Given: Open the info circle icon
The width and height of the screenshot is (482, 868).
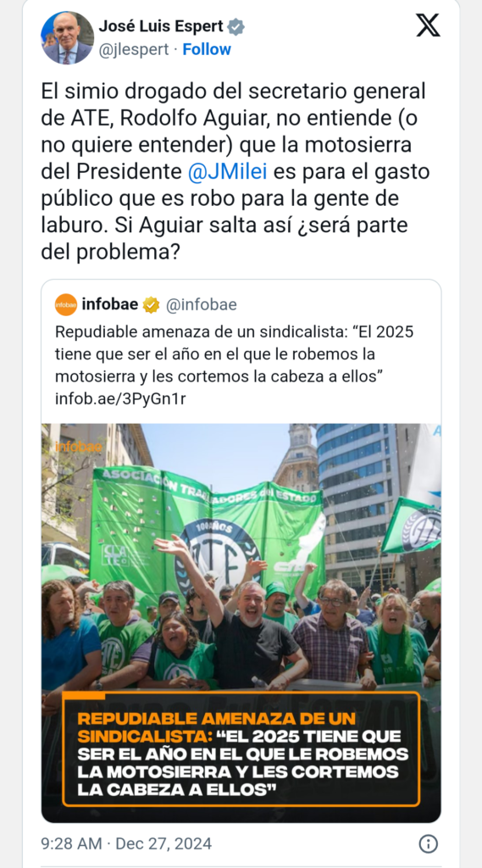Looking at the screenshot, I should tap(429, 843).
